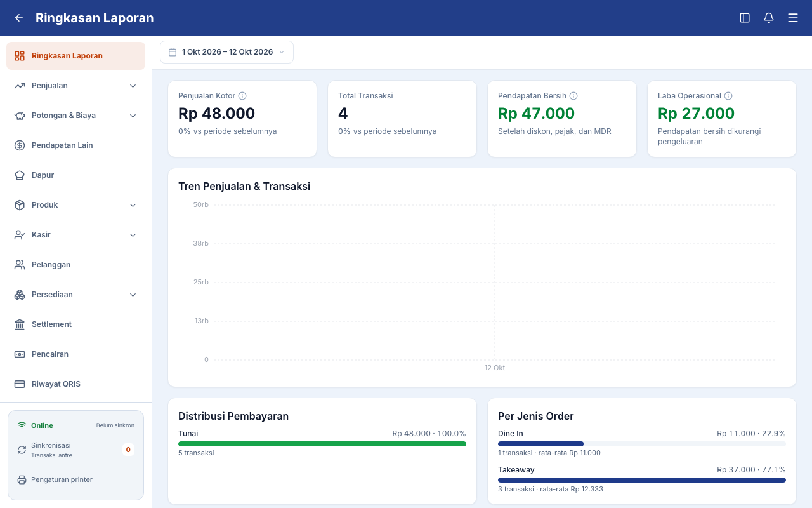The width and height of the screenshot is (812, 508).
Task: Expand the Persediaan sidebar section
Action: click(x=76, y=295)
